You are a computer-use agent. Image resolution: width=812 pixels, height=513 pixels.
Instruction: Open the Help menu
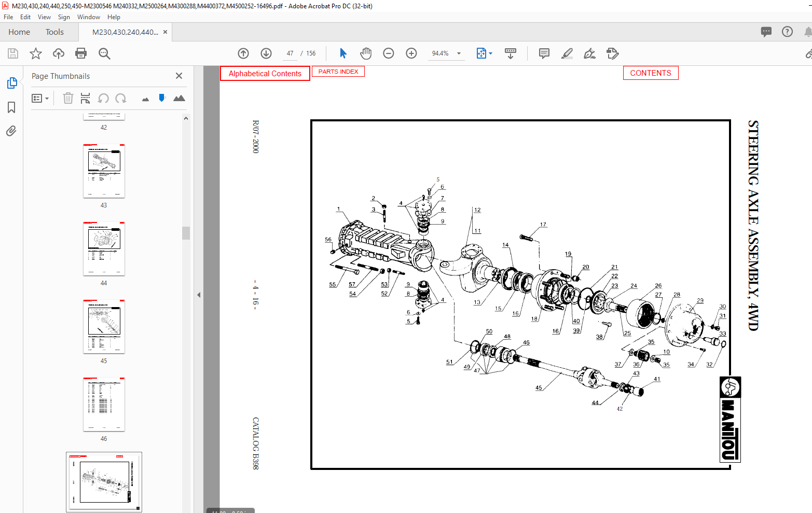point(114,17)
